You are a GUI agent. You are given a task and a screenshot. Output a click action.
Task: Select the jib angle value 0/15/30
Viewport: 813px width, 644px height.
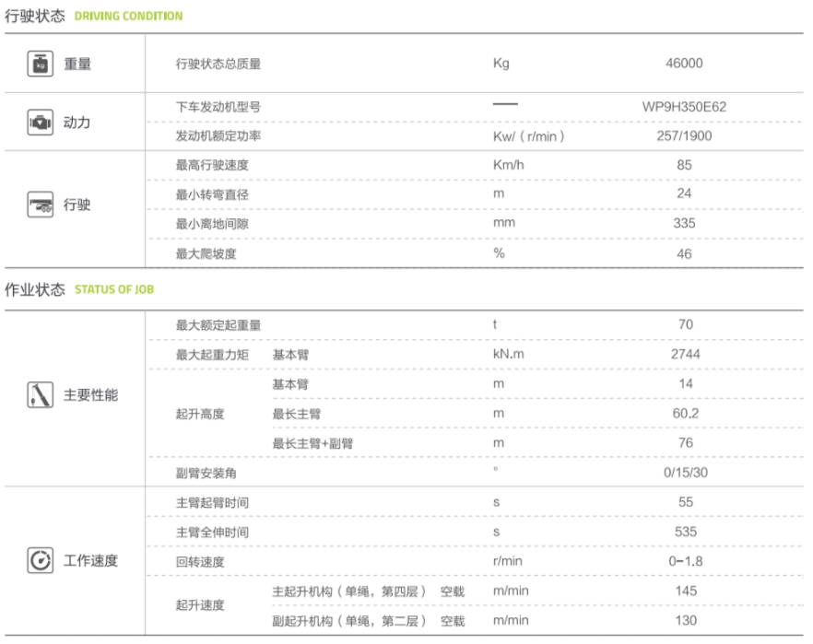click(686, 473)
